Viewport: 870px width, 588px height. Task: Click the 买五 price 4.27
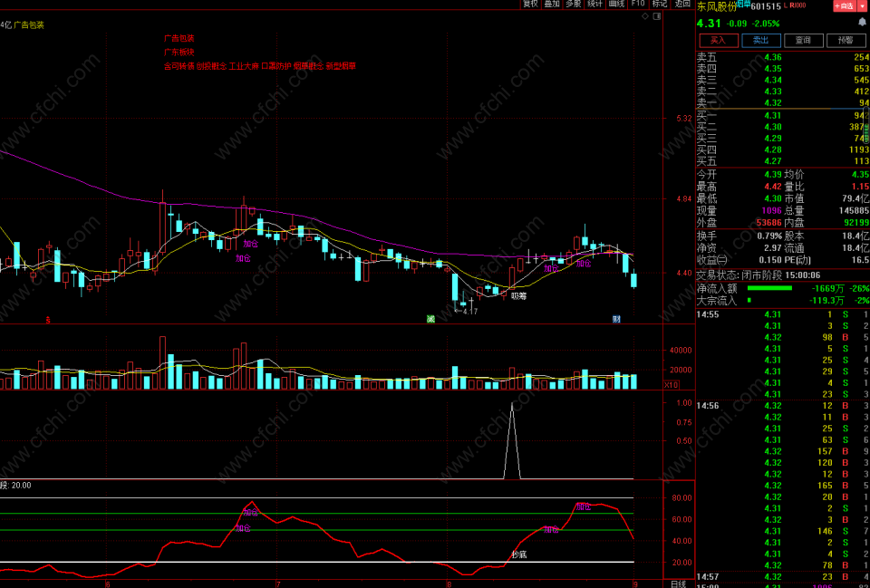pos(773,161)
